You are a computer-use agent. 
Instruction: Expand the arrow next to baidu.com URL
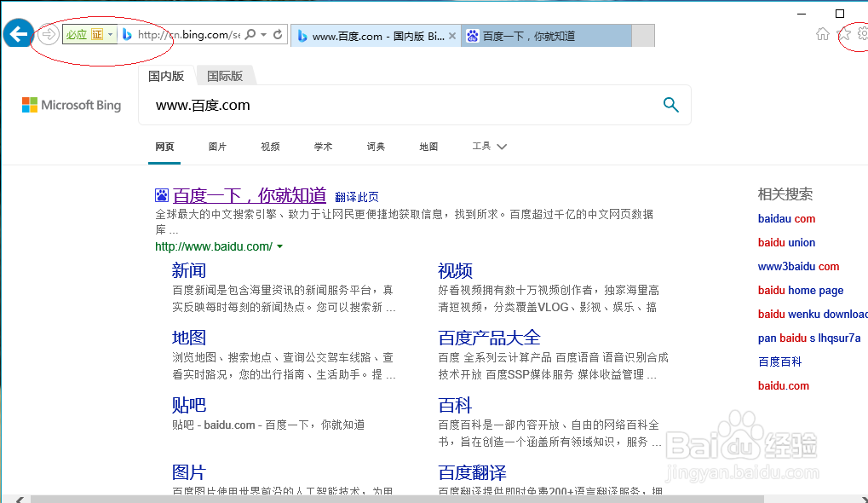(280, 246)
